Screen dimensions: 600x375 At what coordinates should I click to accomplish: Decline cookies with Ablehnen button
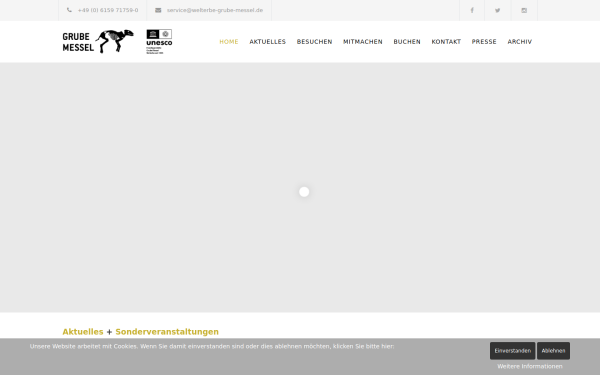[553, 351]
